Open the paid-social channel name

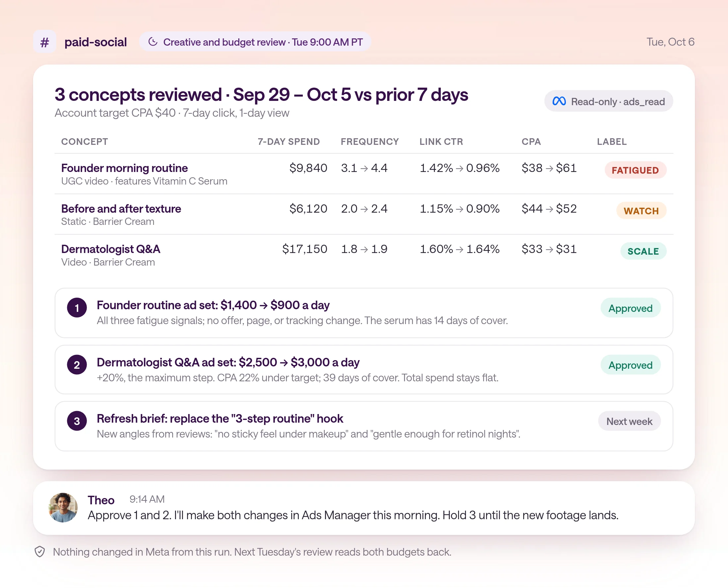(96, 42)
